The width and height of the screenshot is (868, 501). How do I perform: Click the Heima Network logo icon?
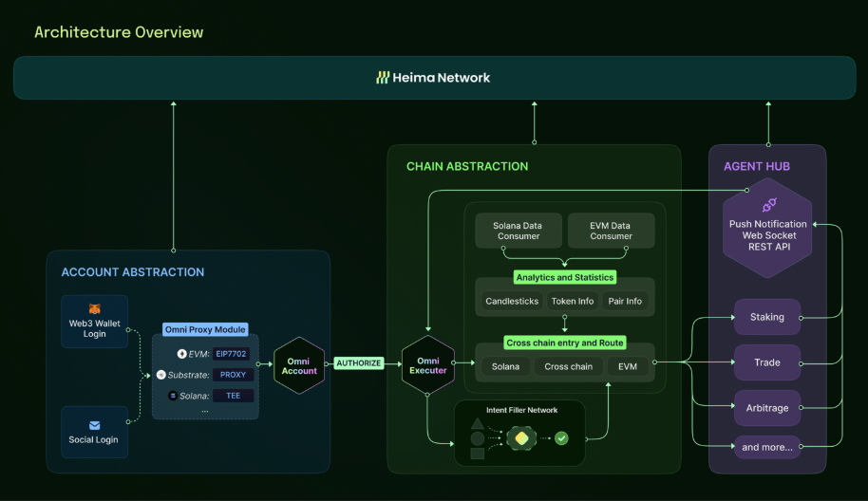[x=383, y=78]
